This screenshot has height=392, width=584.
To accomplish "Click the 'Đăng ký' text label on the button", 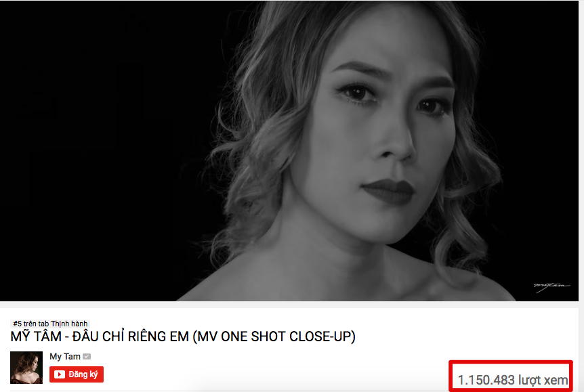I will click(83, 374).
